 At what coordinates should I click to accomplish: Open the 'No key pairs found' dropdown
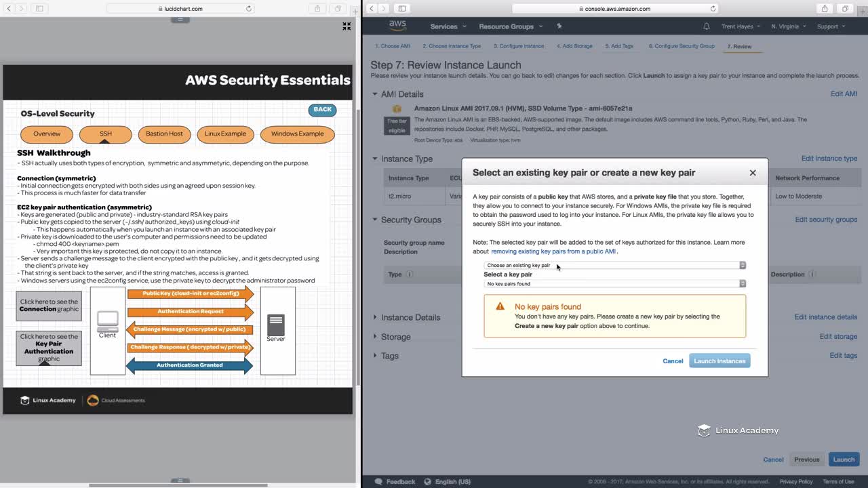click(615, 283)
